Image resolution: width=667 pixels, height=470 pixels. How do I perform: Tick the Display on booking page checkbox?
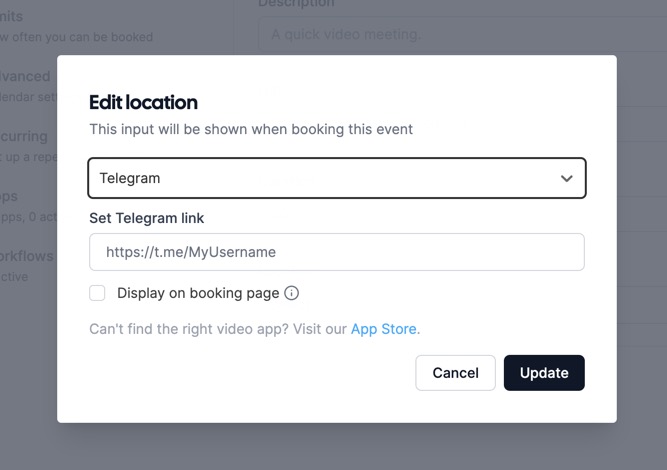click(x=97, y=293)
